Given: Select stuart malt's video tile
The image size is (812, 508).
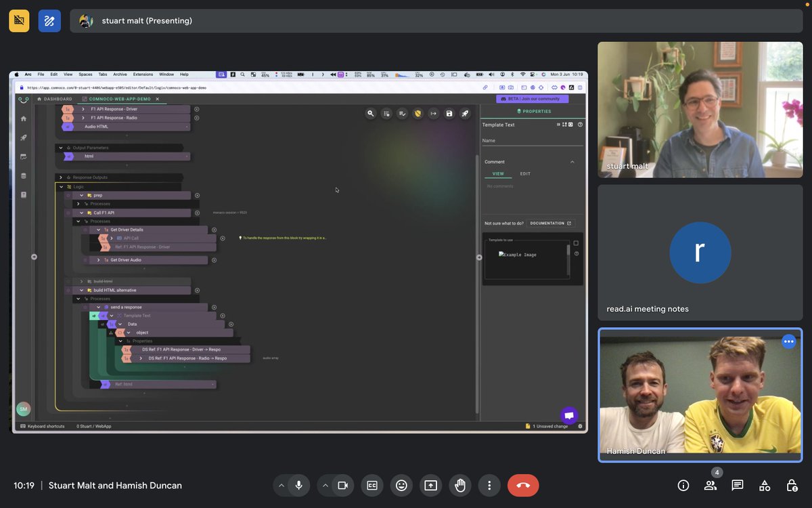Looking at the screenshot, I should point(700,110).
